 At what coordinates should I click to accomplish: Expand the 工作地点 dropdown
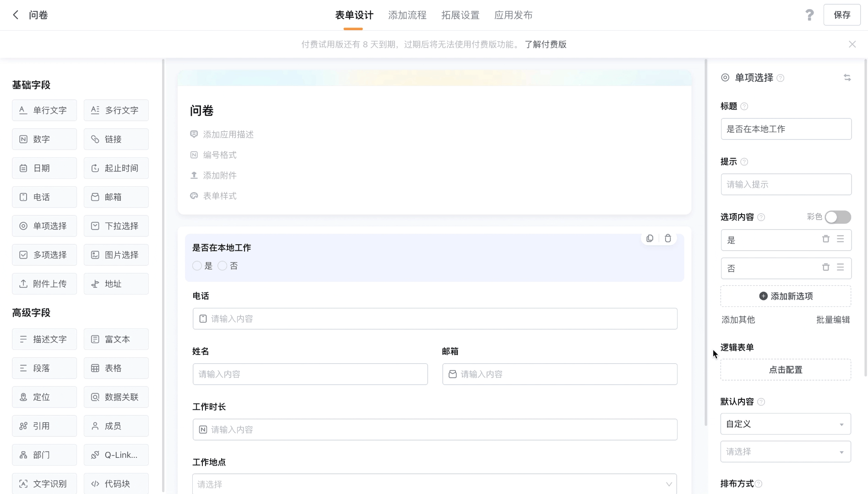tap(434, 484)
